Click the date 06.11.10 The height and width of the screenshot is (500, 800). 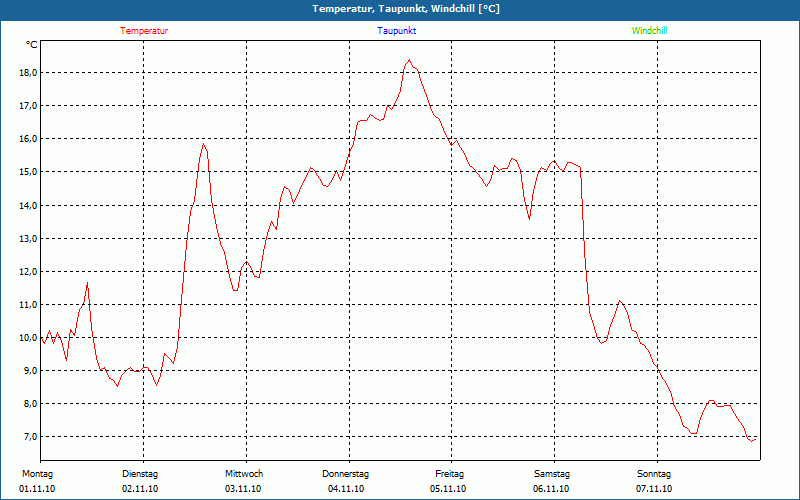(551, 489)
